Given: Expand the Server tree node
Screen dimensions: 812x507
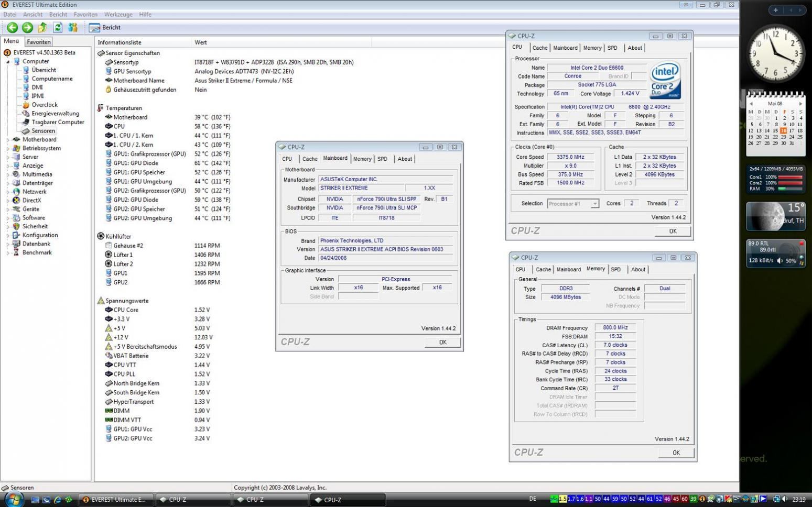Looking at the screenshot, I should (x=8, y=157).
